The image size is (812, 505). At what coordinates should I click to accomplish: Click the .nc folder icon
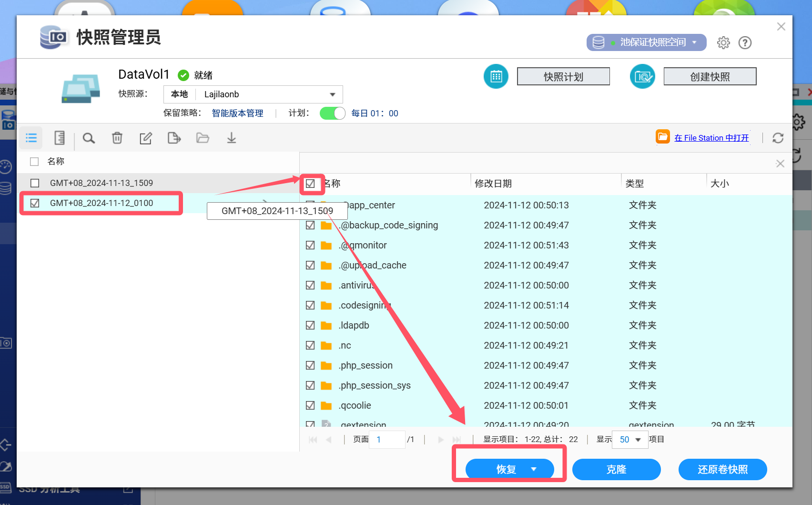(326, 345)
